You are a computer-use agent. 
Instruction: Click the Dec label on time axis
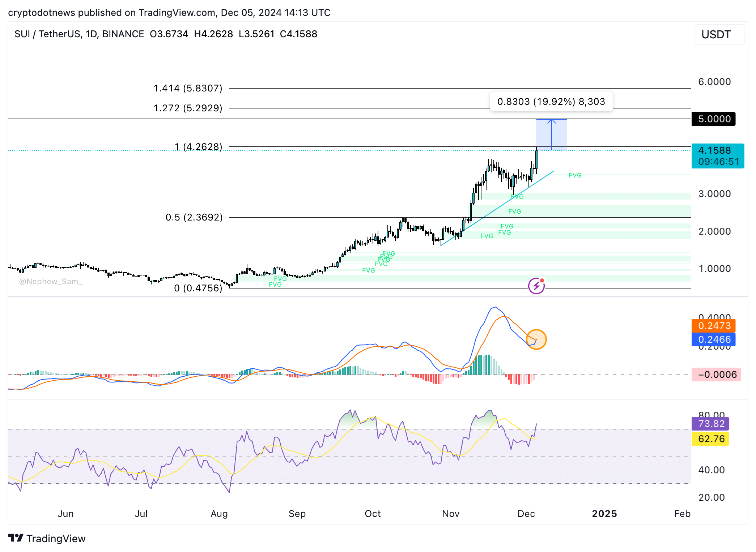pyautogui.click(x=526, y=514)
